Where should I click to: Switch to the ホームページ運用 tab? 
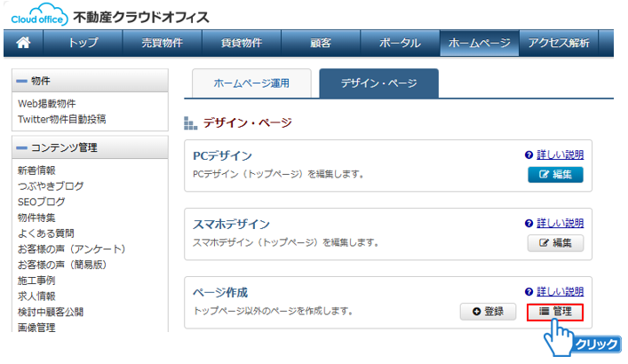coord(249,83)
